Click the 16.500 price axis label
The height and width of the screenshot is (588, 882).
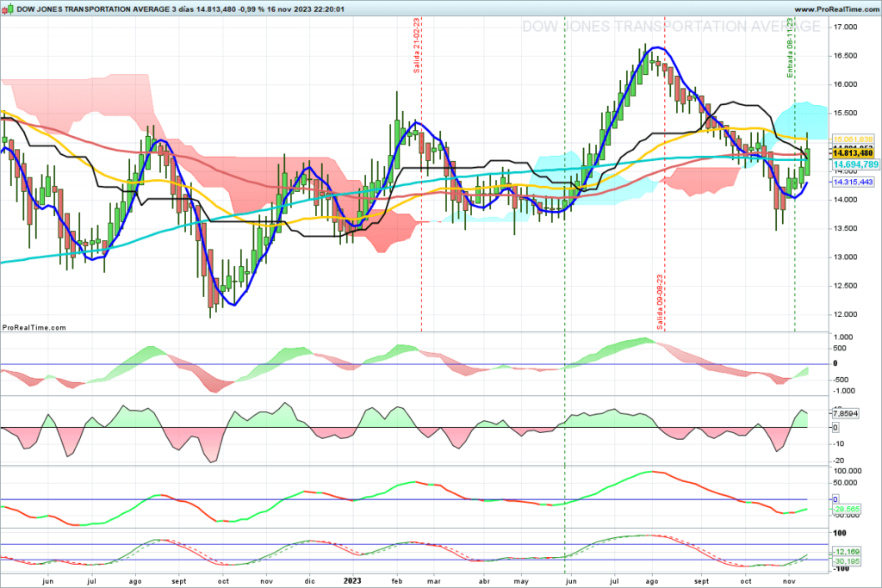tap(846, 56)
